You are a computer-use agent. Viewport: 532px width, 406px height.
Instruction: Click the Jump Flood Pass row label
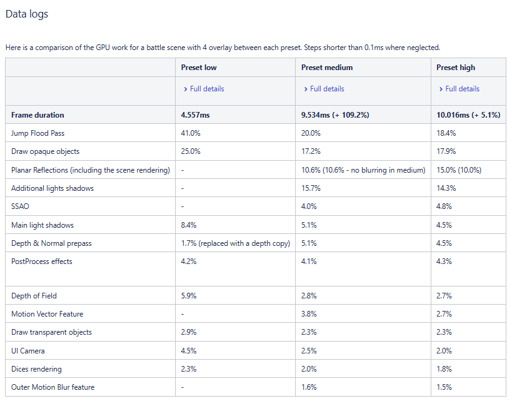38,133
